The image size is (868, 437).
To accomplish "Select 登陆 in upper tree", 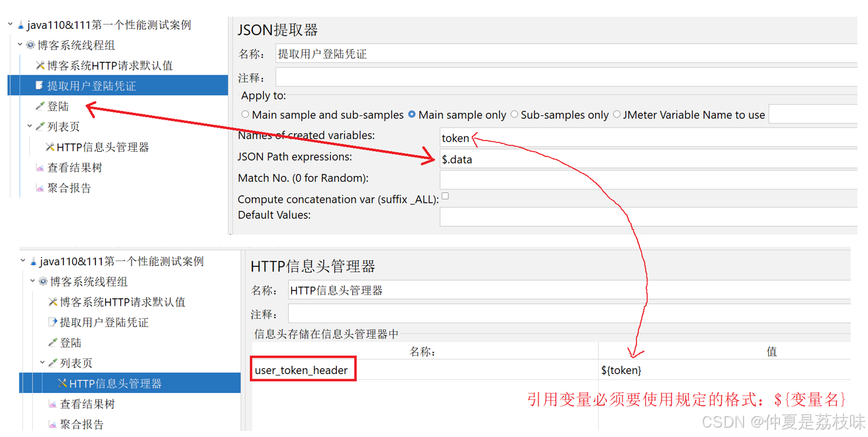I will click(x=58, y=106).
